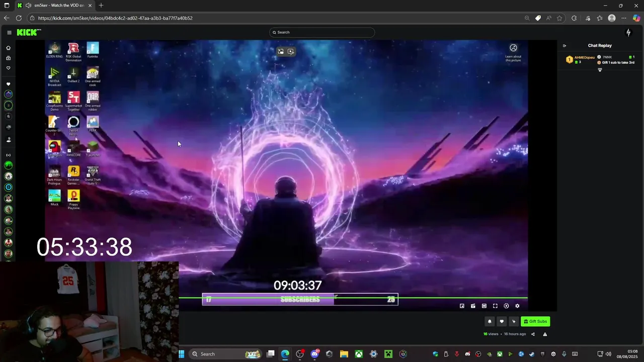The image size is (644, 362).
Task: Open a new browser tab
Action: point(101,6)
